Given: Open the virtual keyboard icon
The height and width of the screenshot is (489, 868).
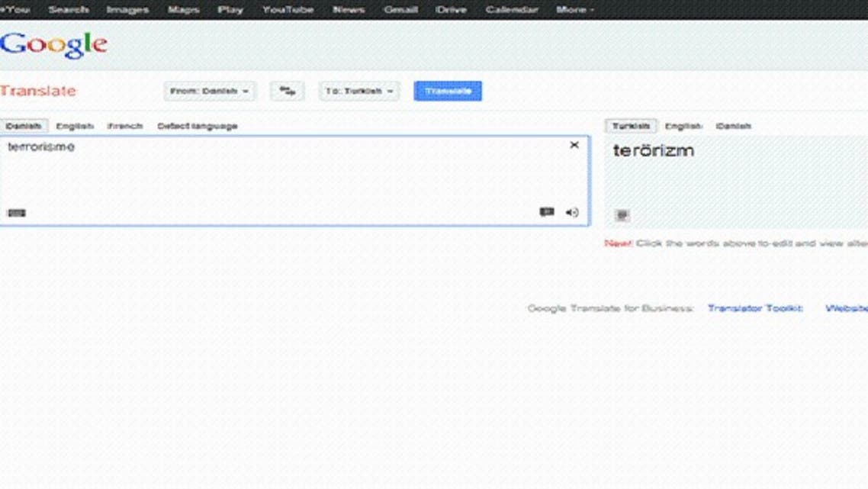Looking at the screenshot, I should (16, 213).
